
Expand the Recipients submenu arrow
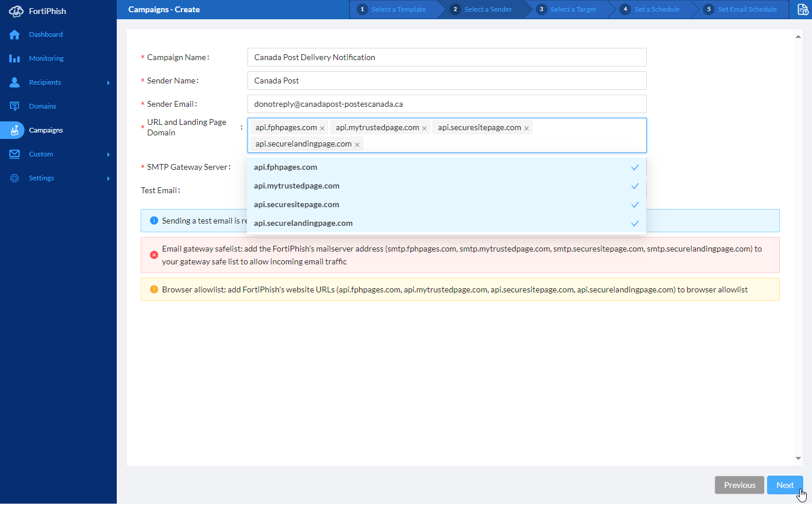[109, 83]
